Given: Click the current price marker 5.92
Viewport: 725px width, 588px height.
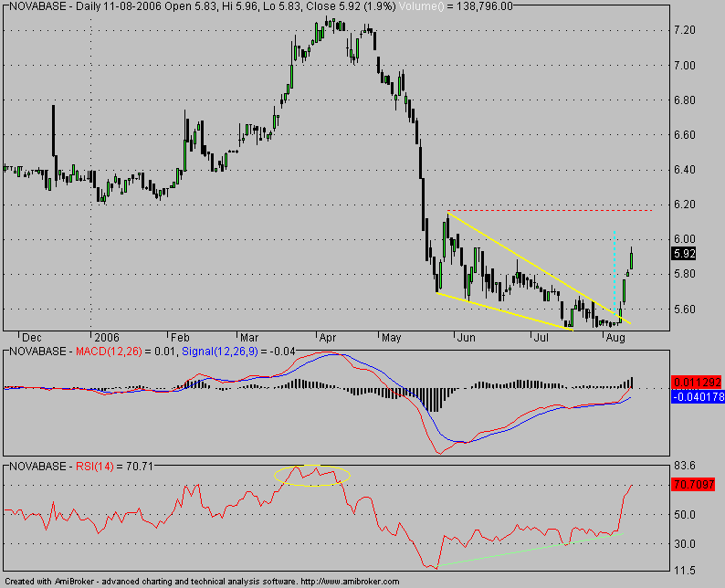Looking at the screenshot, I should pos(684,253).
